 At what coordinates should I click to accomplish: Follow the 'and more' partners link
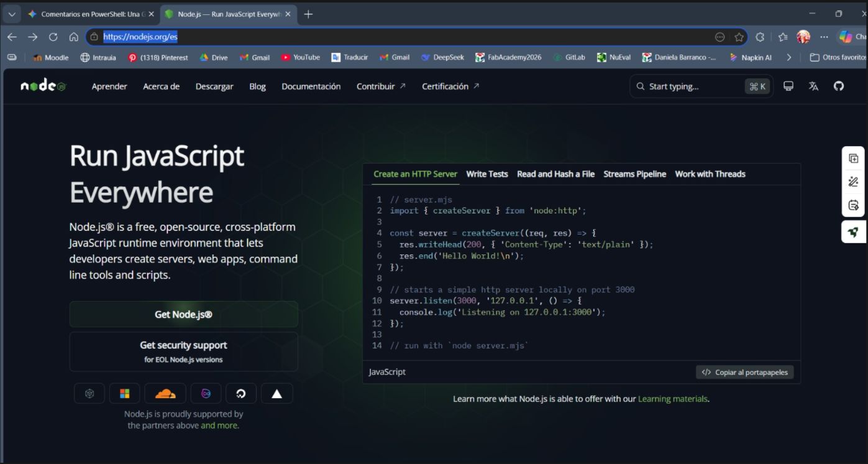pos(219,425)
